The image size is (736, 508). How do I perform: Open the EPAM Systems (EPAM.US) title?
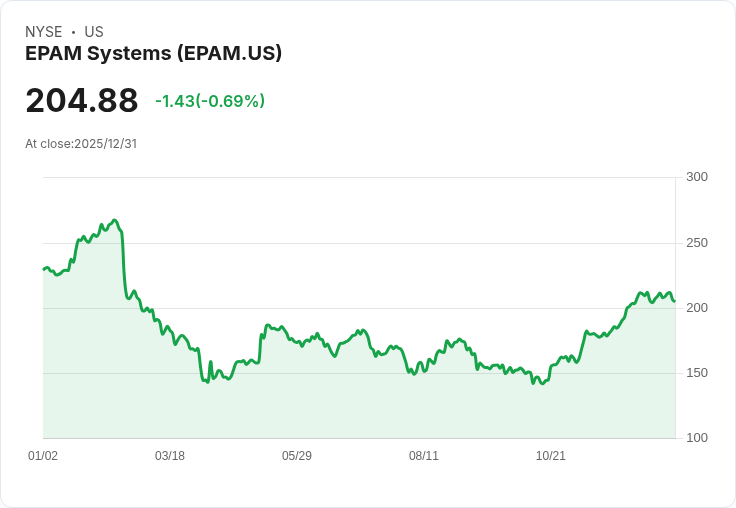click(x=153, y=53)
